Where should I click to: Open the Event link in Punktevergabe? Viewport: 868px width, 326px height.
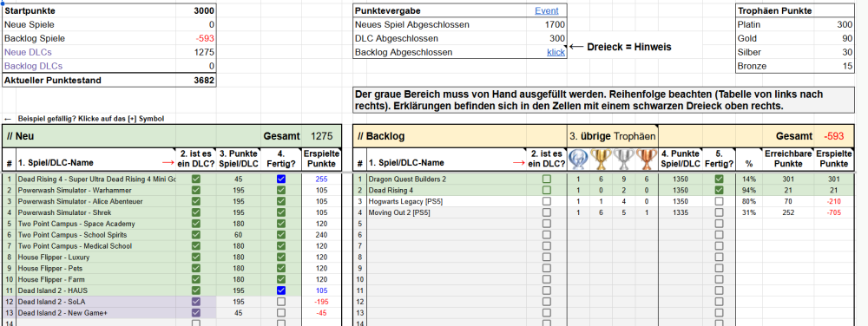pos(546,10)
